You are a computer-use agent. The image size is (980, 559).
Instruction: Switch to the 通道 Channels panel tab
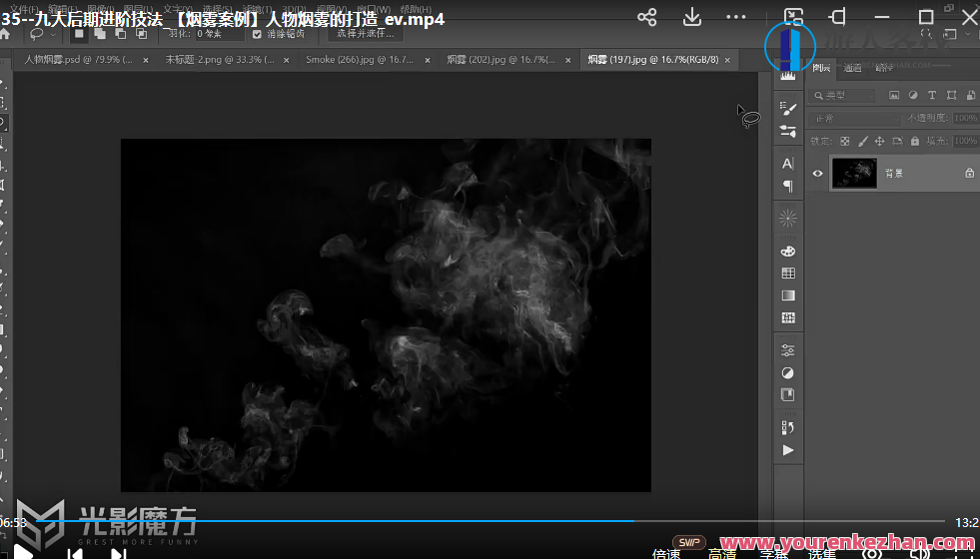click(x=852, y=68)
